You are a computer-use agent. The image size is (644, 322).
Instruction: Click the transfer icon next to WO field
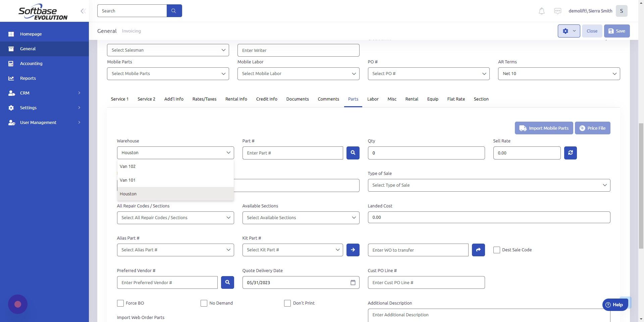click(x=478, y=250)
